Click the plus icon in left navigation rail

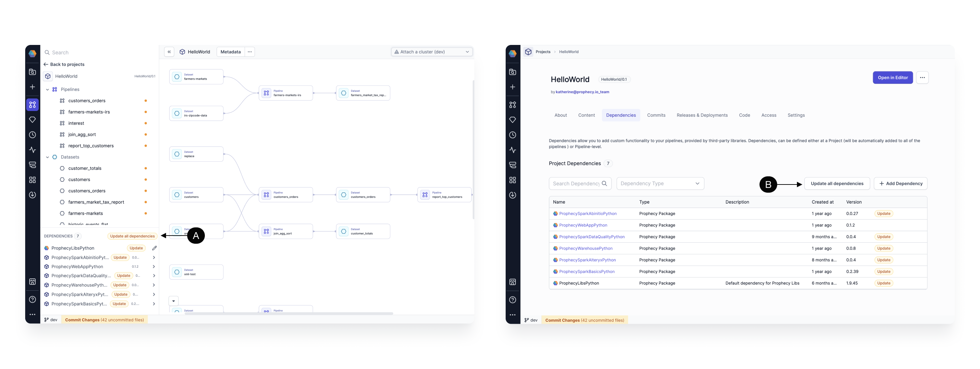click(32, 87)
